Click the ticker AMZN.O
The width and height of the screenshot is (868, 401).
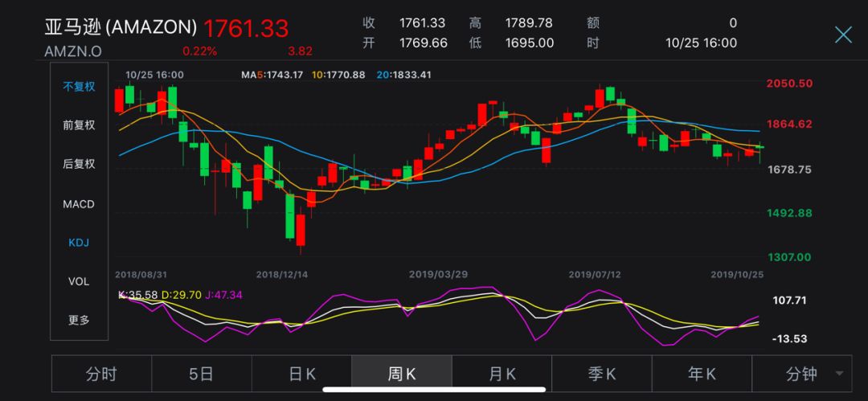[73, 51]
